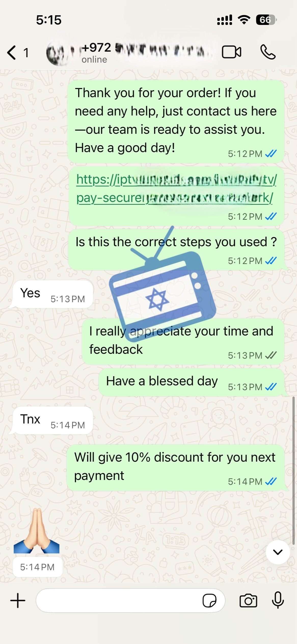The width and height of the screenshot is (297, 644).
Task: Tap the 10% discount message bubble
Action: (x=176, y=467)
